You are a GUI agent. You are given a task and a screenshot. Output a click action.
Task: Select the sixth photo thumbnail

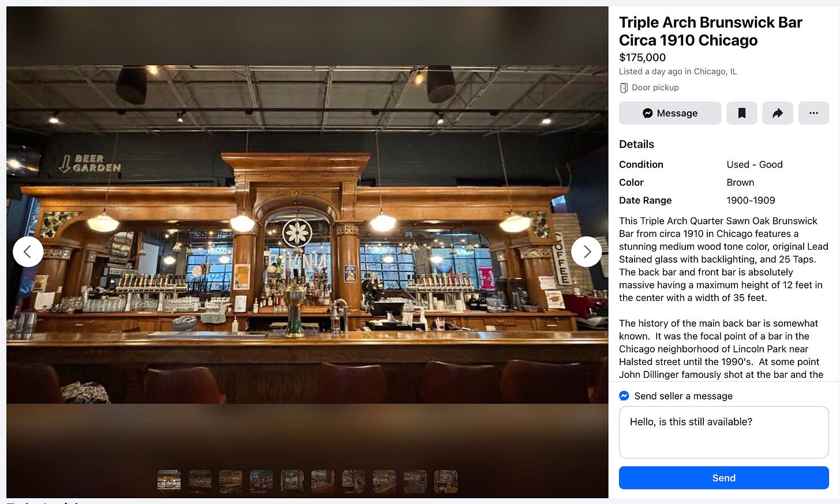(x=323, y=481)
